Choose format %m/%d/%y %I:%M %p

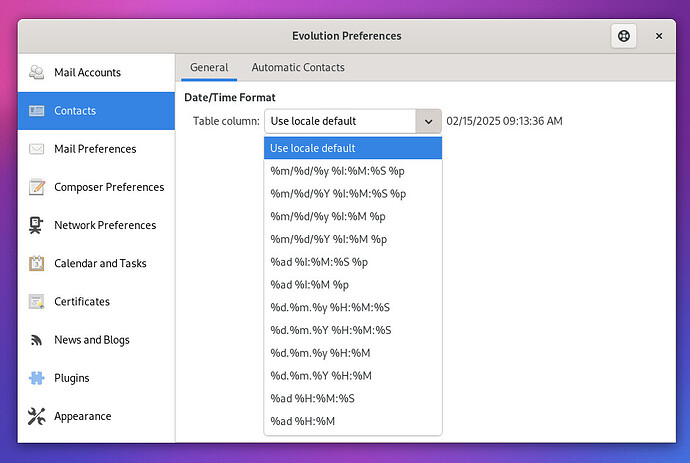[x=353, y=217]
